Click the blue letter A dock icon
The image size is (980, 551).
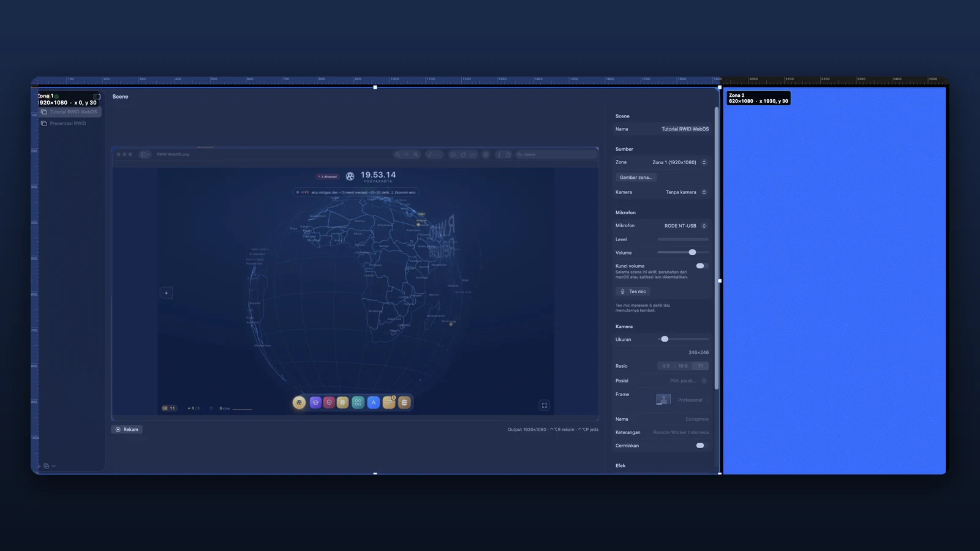(x=374, y=403)
